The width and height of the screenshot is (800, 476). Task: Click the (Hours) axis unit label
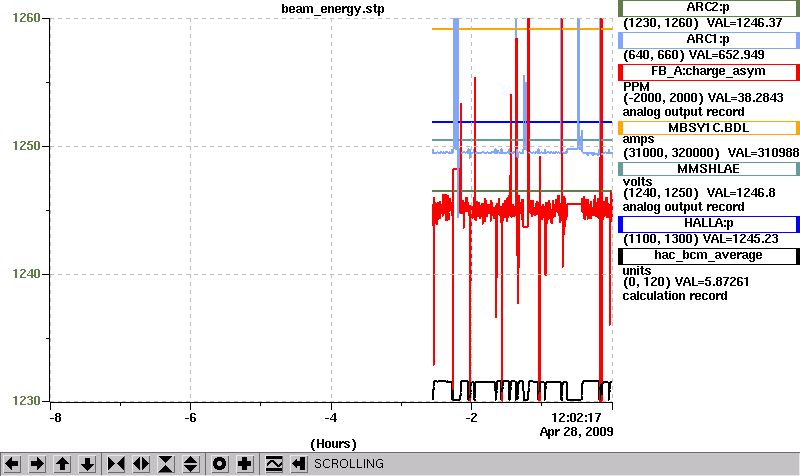pyautogui.click(x=333, y=444)
